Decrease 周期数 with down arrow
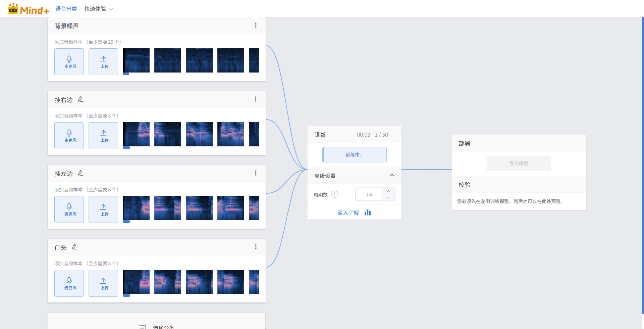The image size is (644, 329). click(x=388, y=198)
